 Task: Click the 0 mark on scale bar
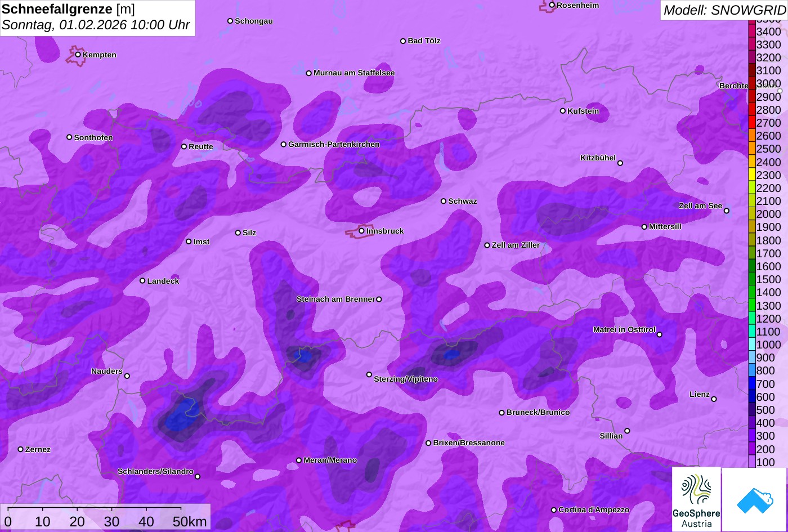coord(8,522)
